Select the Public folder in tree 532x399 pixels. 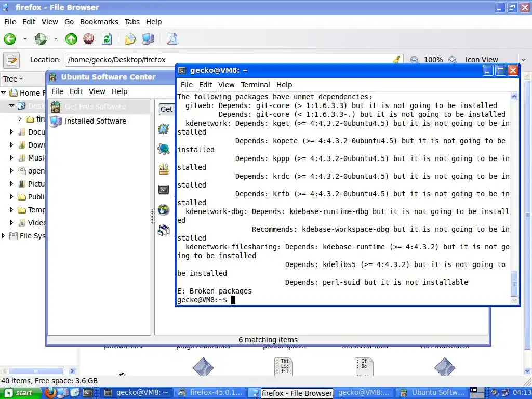(31, 197)
